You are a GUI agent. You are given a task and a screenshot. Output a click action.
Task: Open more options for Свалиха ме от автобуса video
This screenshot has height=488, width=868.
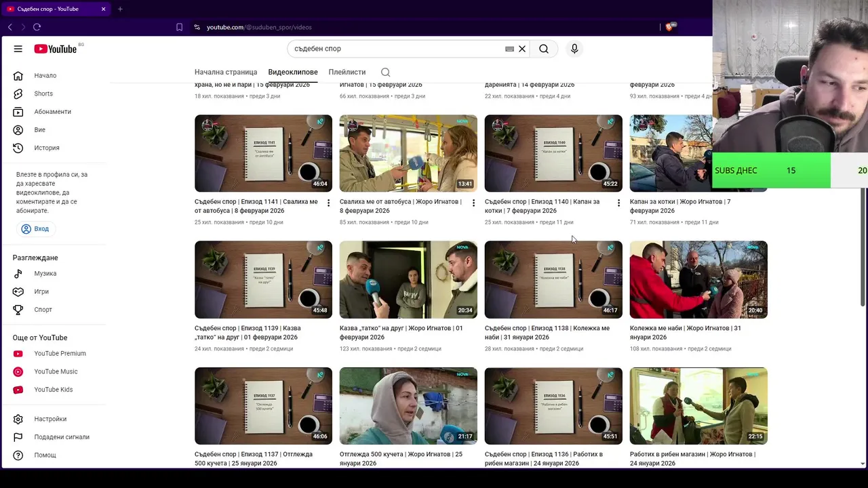tap(473, 203)
